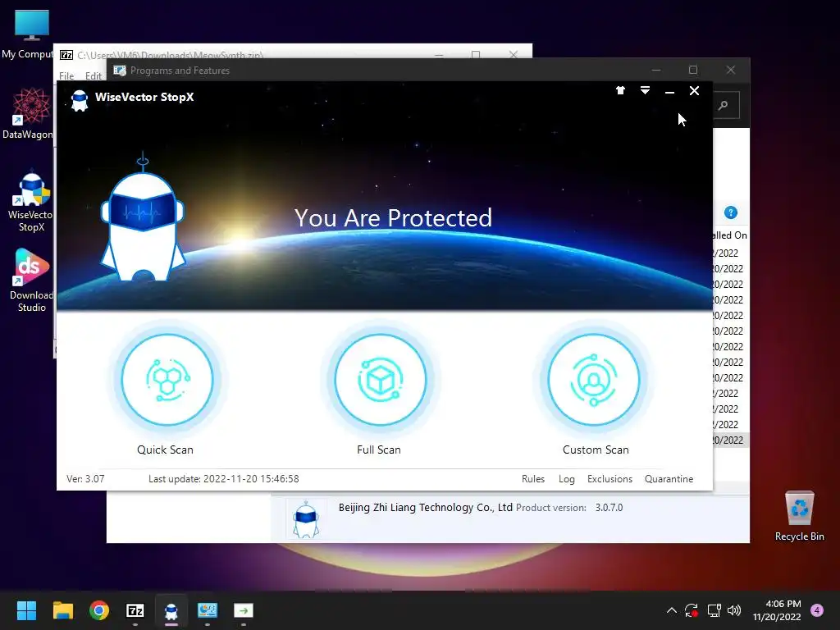
Task: Select the Download Studio desktop shortcut
Action: [31, 281]
